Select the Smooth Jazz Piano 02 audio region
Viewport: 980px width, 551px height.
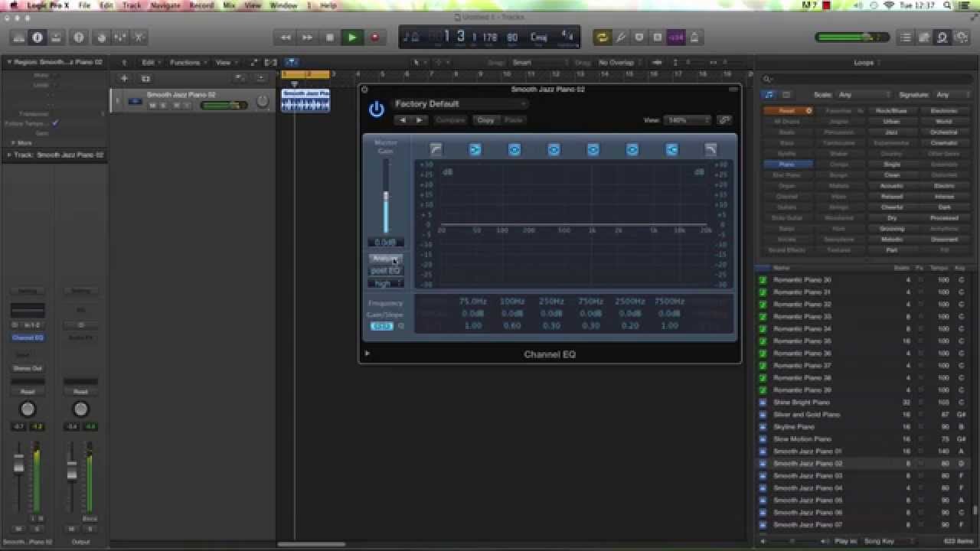click(305, 100)
